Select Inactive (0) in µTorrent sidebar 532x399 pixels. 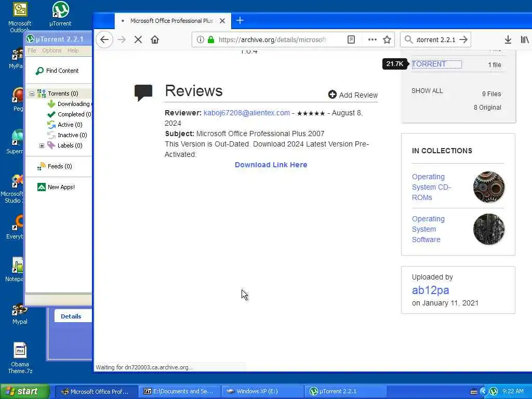click(67, 135)
